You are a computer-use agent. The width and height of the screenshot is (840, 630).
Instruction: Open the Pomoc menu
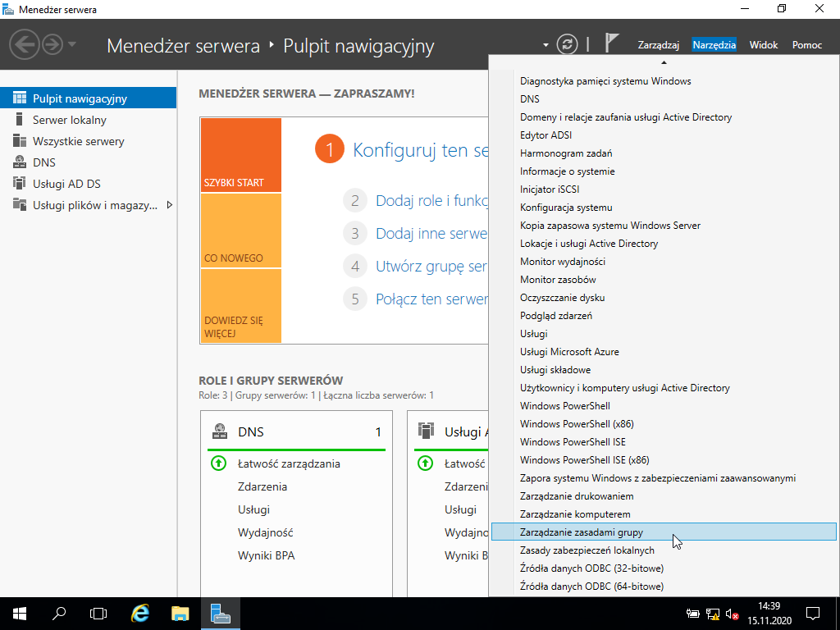coord(807,45)
